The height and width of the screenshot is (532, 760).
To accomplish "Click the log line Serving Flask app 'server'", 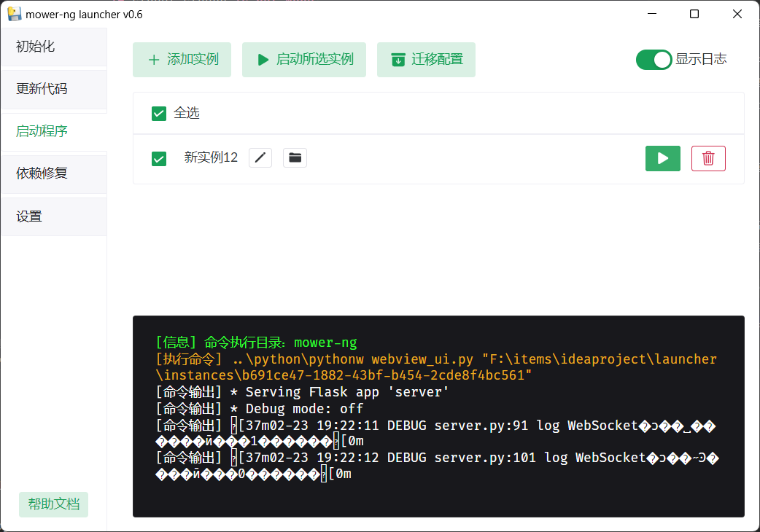I will tap(302, 392).
